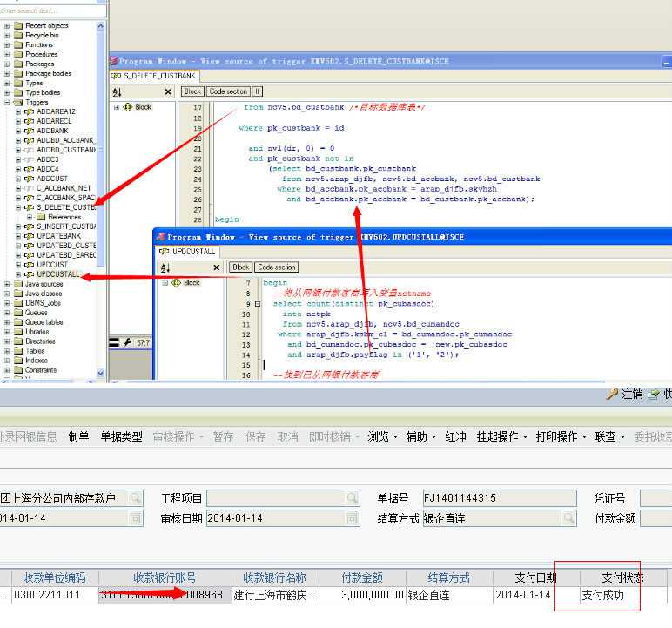Image resolution: width=672 pixels, height=628 pixels.
Task: Click the ADDAREA12 trigger icon
Action: point(29,111)
